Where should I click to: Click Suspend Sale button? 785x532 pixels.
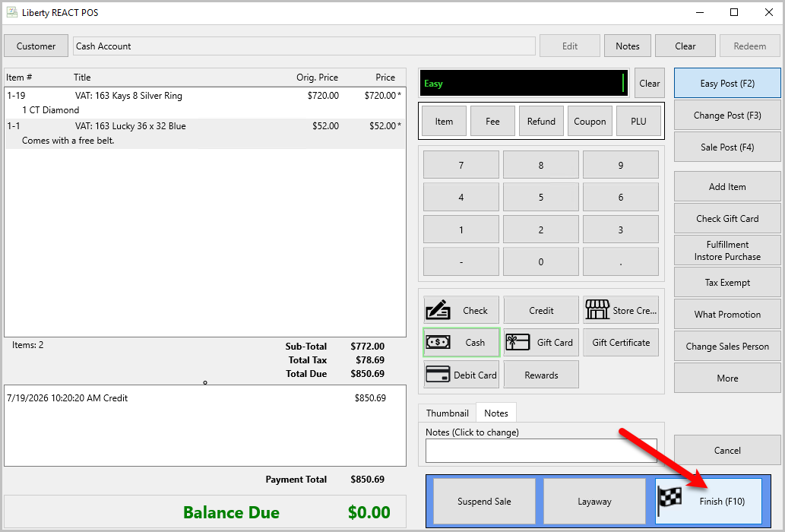[x=484, y=502]
